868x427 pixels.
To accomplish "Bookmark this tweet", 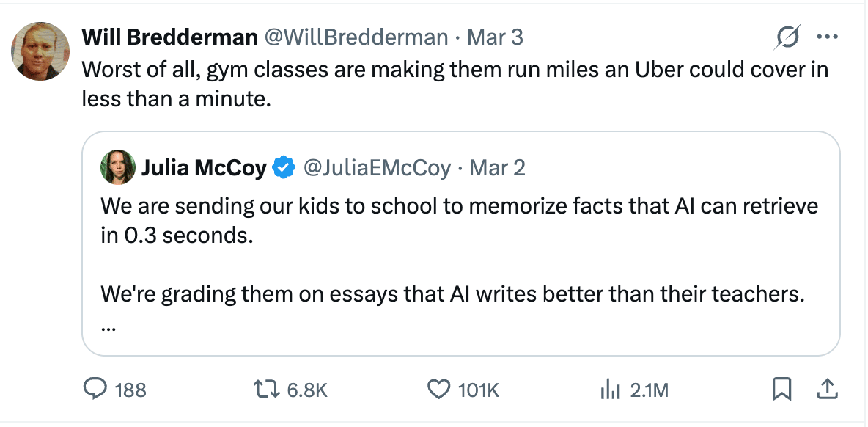I will pos(782,389).
